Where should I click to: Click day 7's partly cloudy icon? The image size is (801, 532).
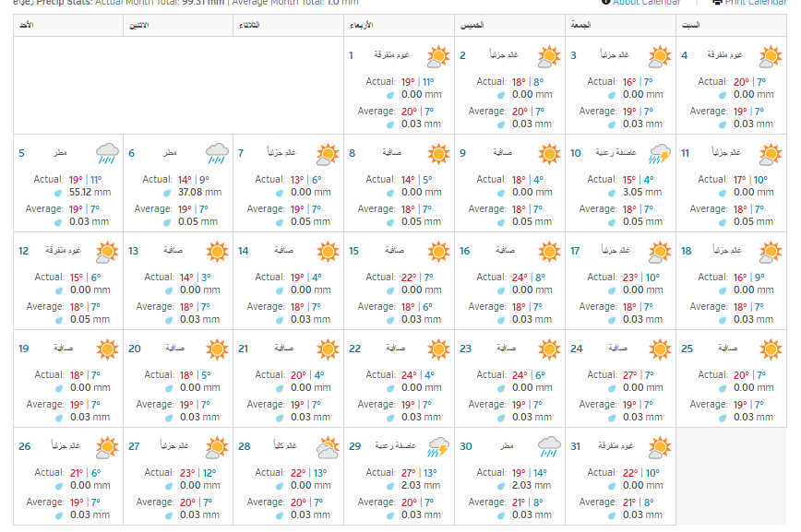tap(328, 154)
